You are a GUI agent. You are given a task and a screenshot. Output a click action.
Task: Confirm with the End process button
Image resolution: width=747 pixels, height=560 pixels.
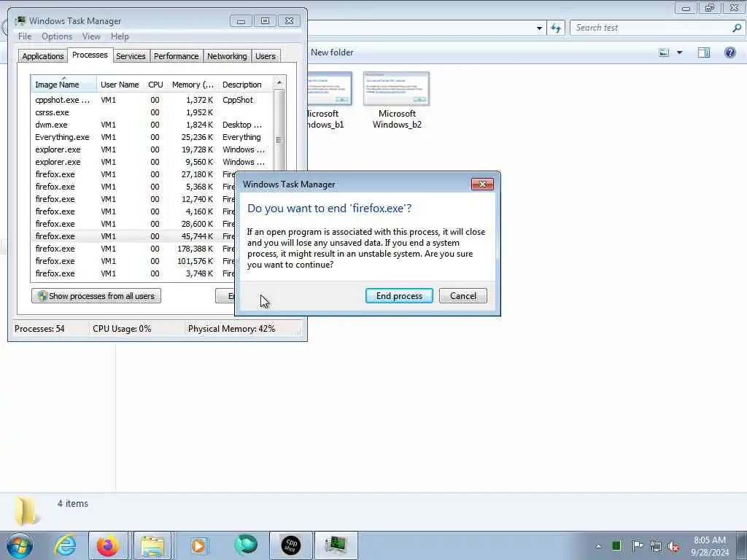399,296
